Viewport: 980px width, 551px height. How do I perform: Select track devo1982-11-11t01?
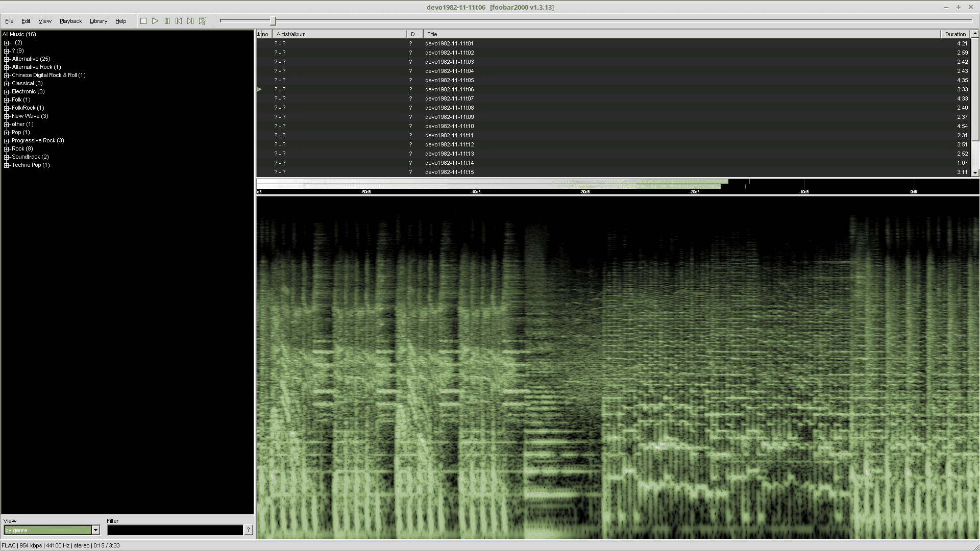pos(613,43)
